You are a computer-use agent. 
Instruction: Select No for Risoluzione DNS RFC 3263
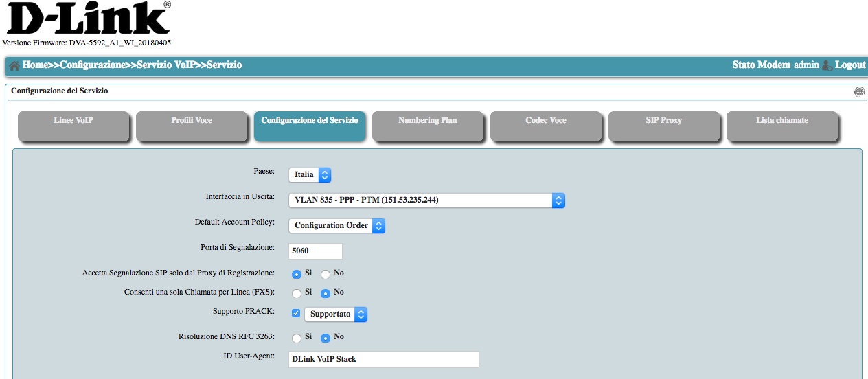click(325, 338)
